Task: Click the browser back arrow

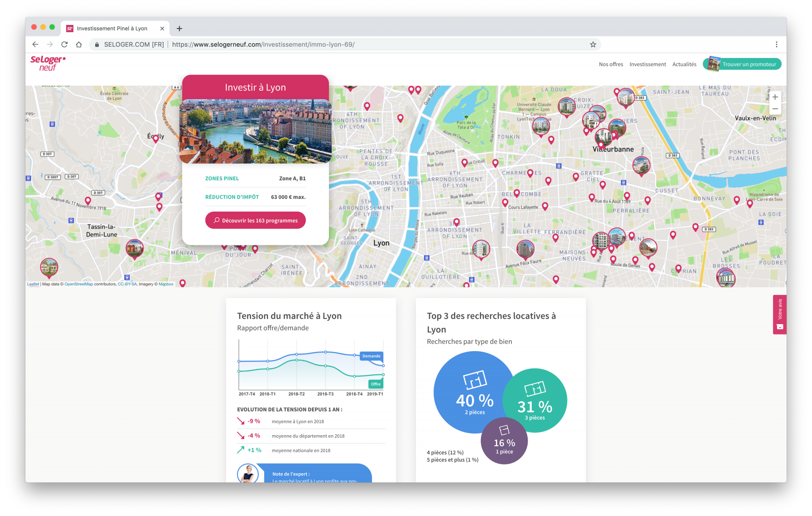Action: pos(35,44)
